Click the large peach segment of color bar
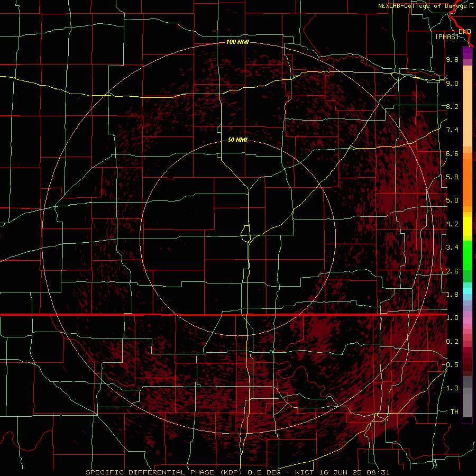This screenshot has height=476, width=476. click(467, 109)
